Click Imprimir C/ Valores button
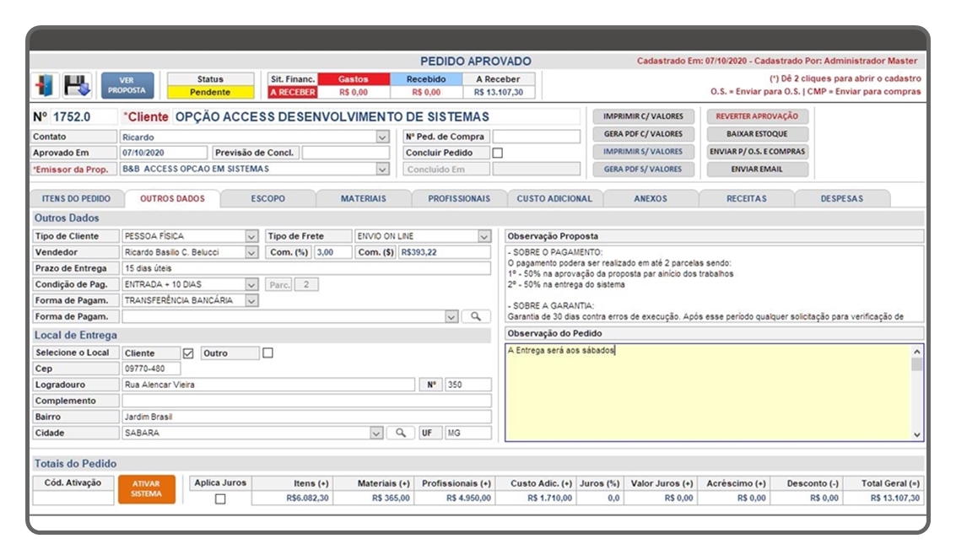This screenshot has height=560, width=956. (643, 116)
